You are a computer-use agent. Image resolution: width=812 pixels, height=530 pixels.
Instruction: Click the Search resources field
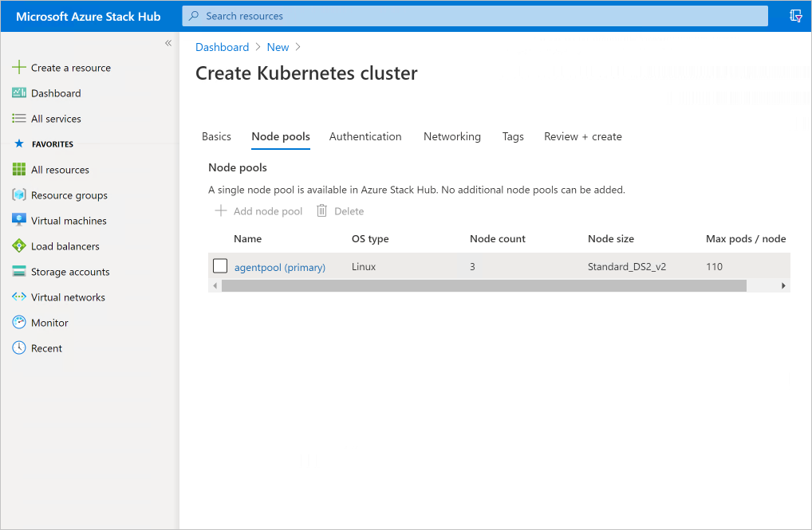(475, 16)
